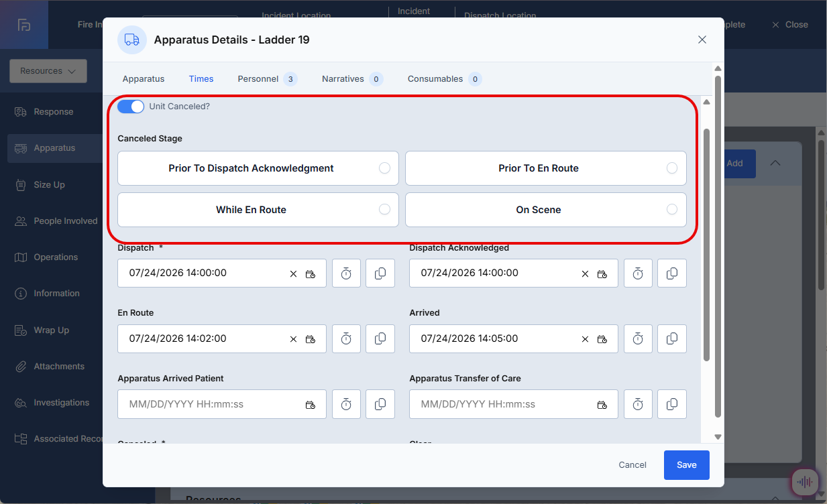Close the Apparatus Details dialog
Viewport: 827px width, 504px height.
[702, 40]
